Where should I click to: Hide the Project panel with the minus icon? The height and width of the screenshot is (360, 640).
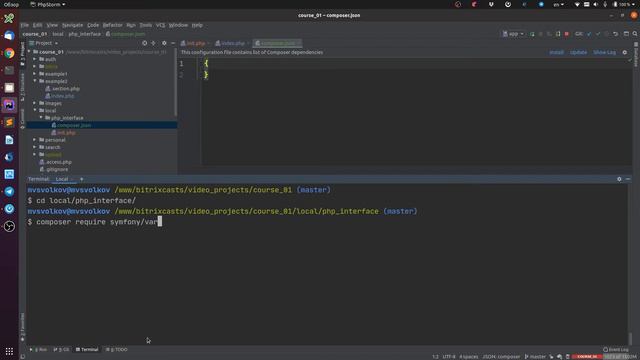tap(173, 43)
